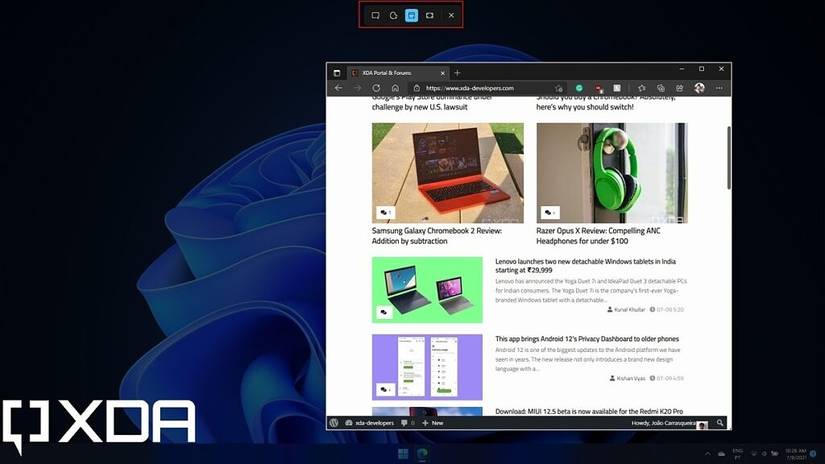This screenshot has height=464, width=825.
Task: Open the Windows Start button
Action: coord(403,453)
